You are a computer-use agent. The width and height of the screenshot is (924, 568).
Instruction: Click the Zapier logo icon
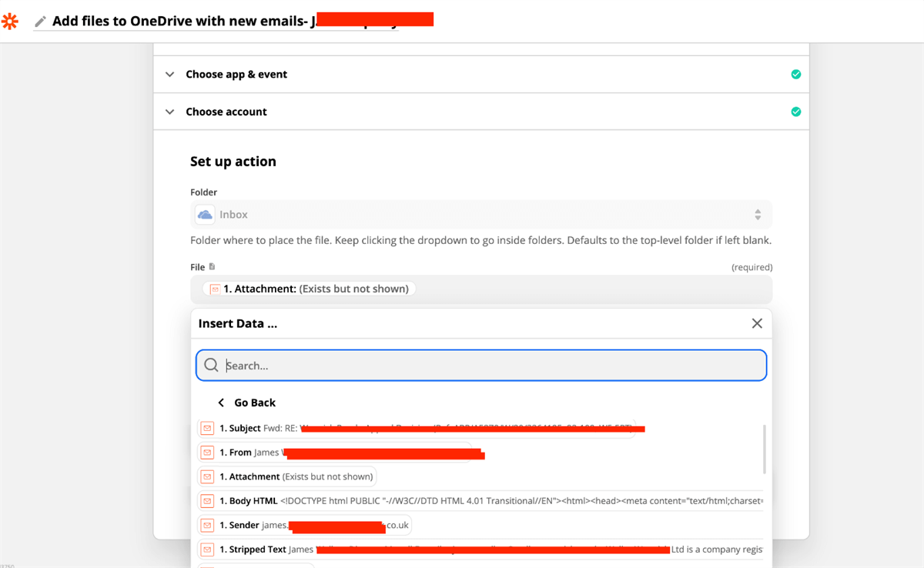pyautogui.click(x=10, y=22)
